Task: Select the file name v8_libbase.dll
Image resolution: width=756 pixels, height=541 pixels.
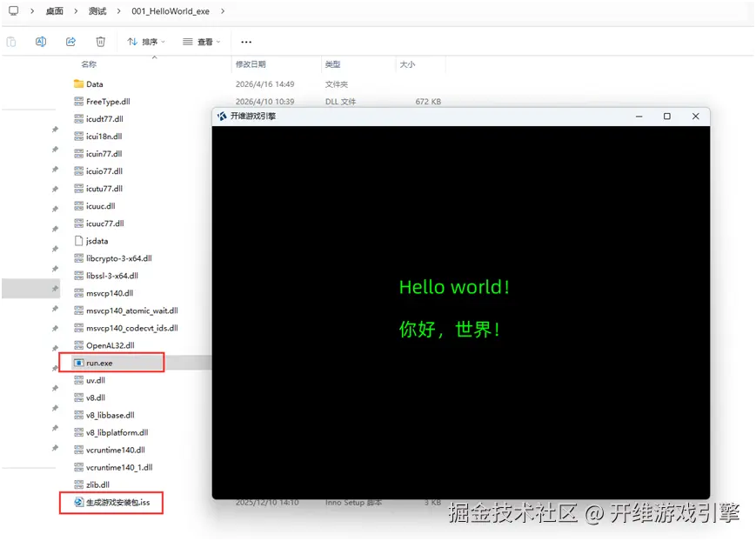Action: tap(110, 415)
